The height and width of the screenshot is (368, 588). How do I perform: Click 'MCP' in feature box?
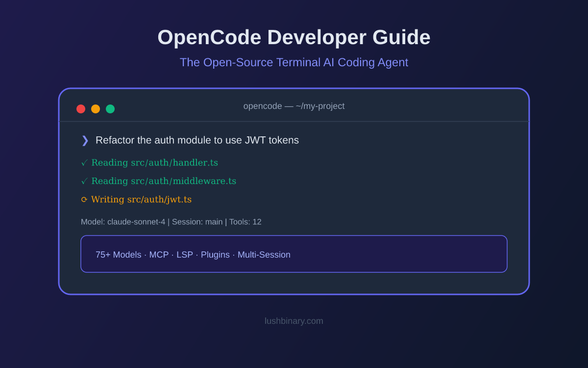pos(159,255)
